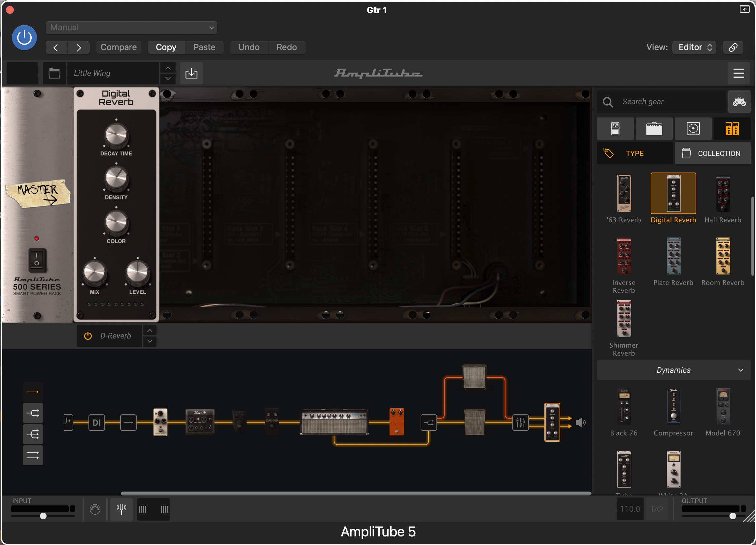756x545 pixels.
Task: Click the save preset download icon
Action: (x=191, y=73)
